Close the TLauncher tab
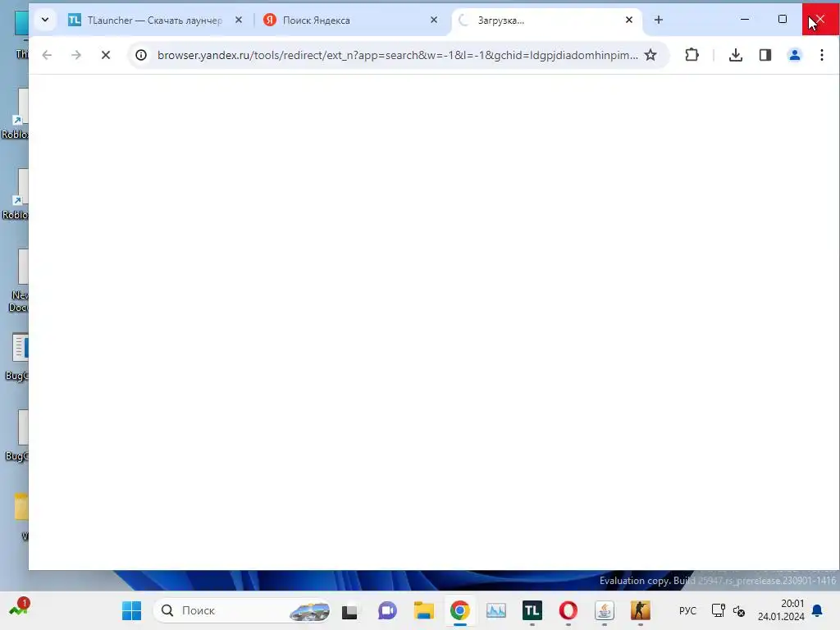 pyautogui.click(x=239, y=20)
